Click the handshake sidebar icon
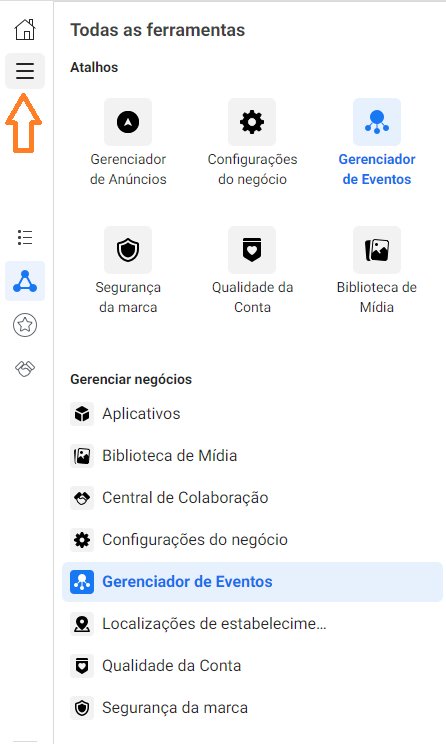The height and width of the screenshot is (744, 446). coord(25,368)
